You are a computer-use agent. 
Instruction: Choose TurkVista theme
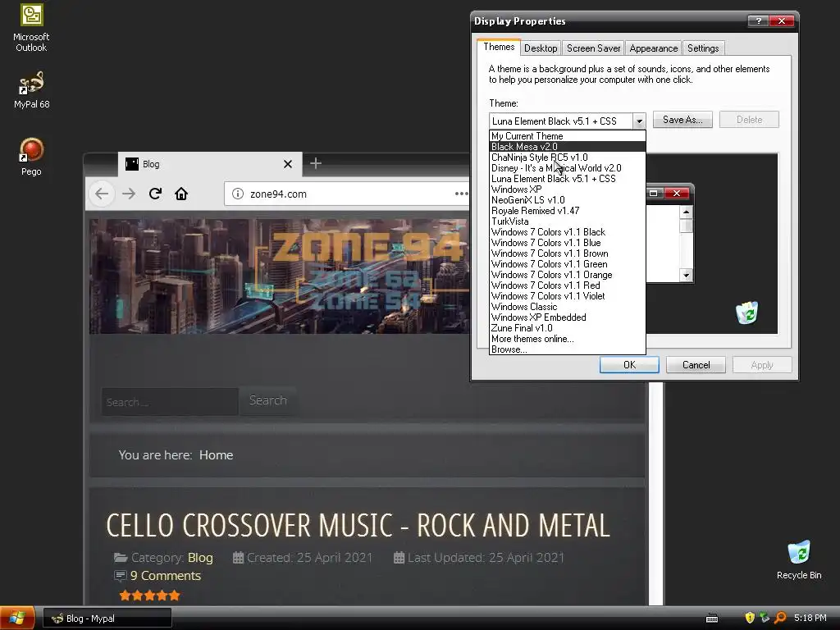click(568, 221)
